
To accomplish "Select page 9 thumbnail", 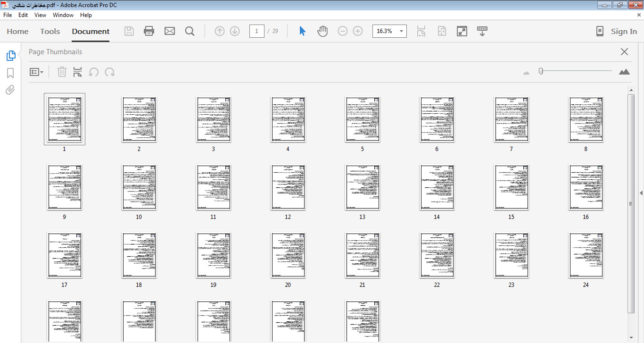I will (x=65, y=187).
